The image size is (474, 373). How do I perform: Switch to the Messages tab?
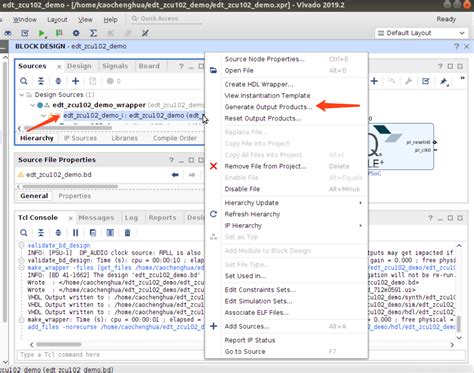96,218
